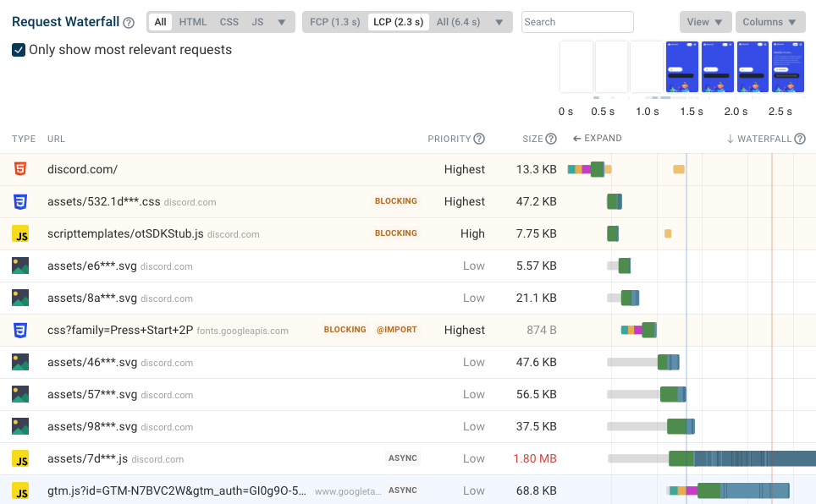This screenshot has height=504, width=816.
Task: Click the first blue filmstrip frame near 1.5 s
Action: (682, 67)
